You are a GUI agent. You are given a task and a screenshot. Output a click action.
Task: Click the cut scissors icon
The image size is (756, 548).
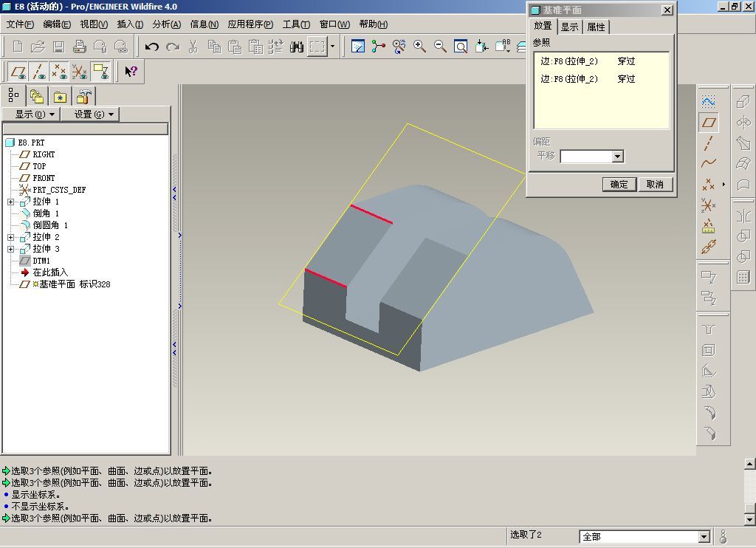coord(193,47)
